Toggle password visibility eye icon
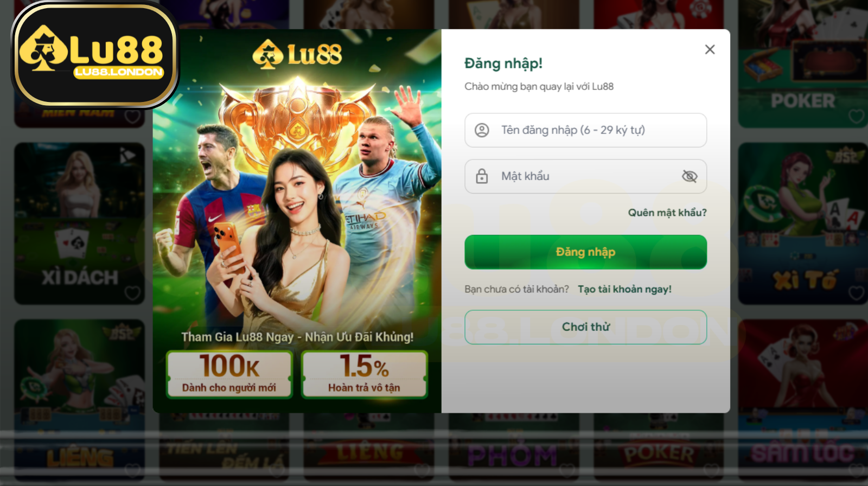The height and width of the screenshot is (486, 868). (689, 176)
